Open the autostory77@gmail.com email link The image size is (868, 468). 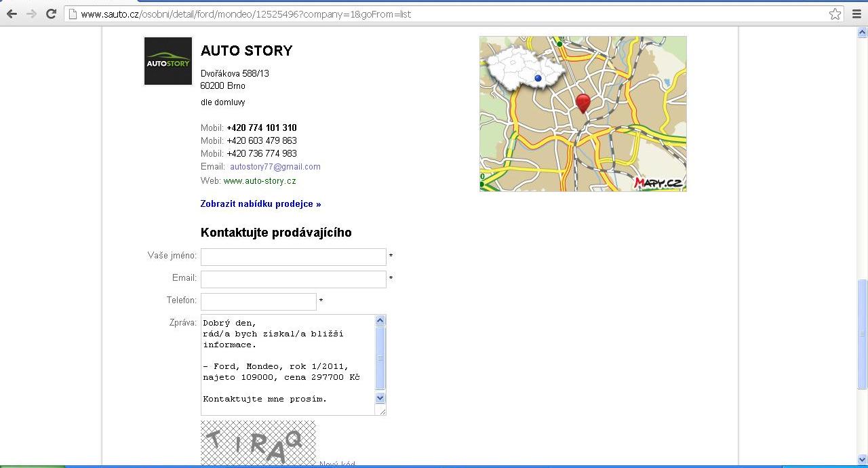pos(275,167)
